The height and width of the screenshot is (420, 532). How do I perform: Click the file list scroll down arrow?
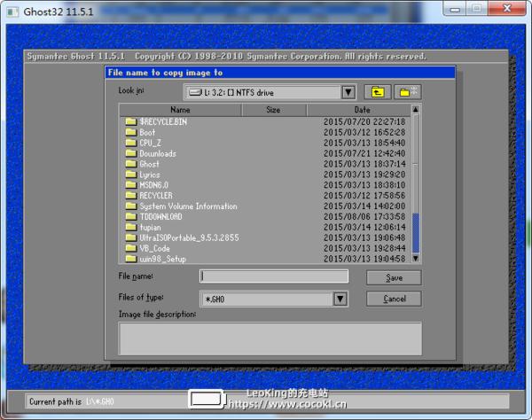pyautogui.click(x=416, y=259)
